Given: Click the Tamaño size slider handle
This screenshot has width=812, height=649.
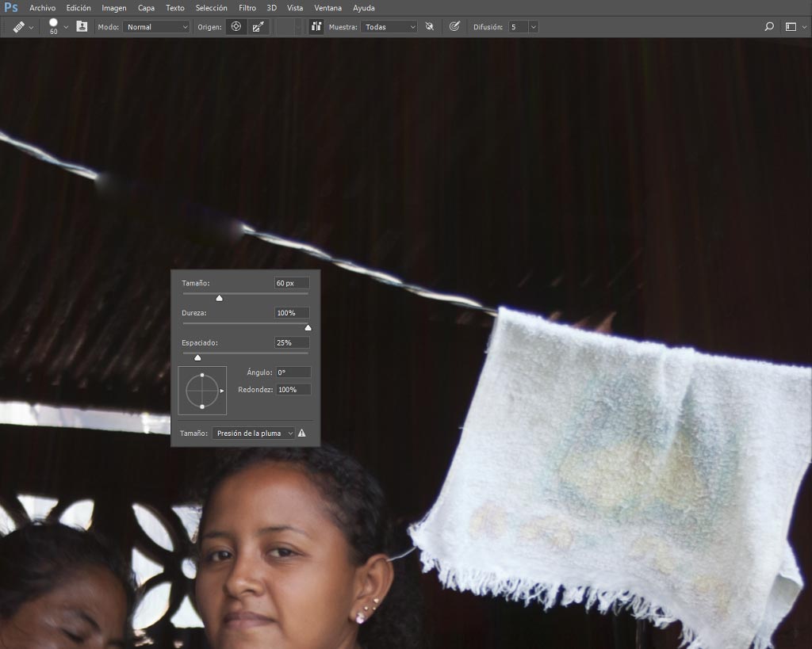Looking at the screenshot, I should [219, 298].
